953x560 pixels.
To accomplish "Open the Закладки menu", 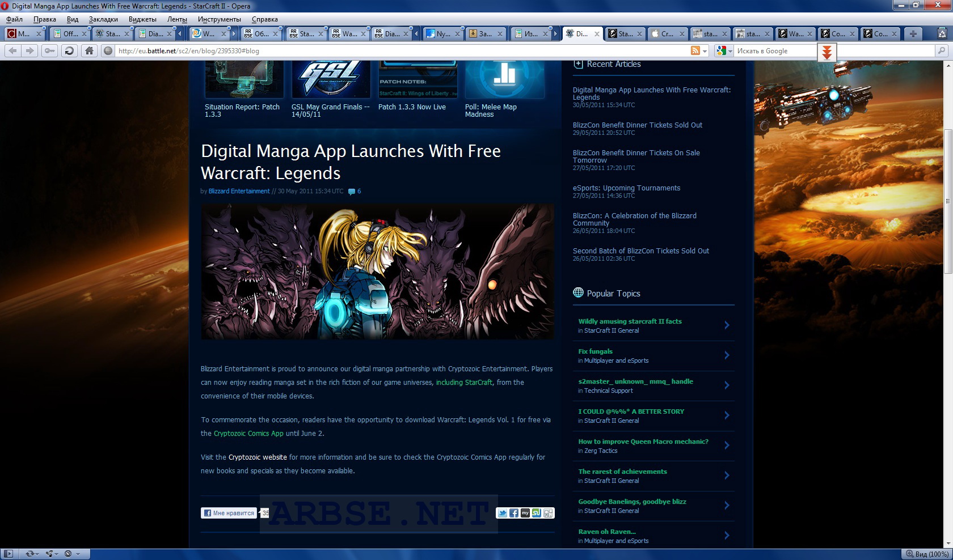I will pyautogui.click(x=103, y=19).
